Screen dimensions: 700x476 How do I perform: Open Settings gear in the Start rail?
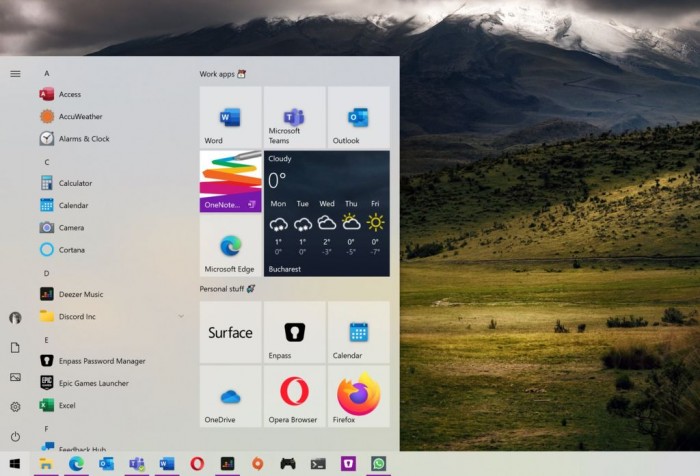pyautogui.click(x=15, y=407)
